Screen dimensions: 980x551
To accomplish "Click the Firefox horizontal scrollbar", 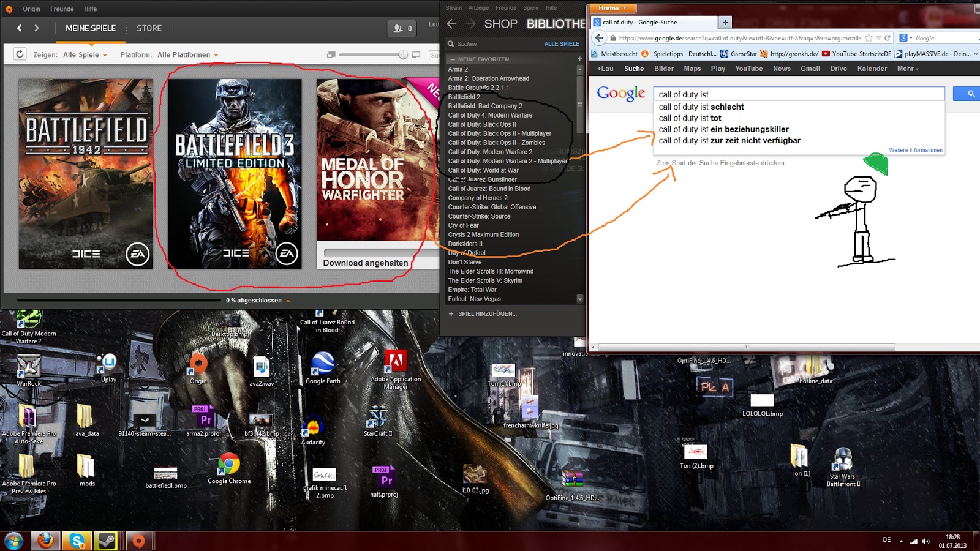I will point(747,347).
